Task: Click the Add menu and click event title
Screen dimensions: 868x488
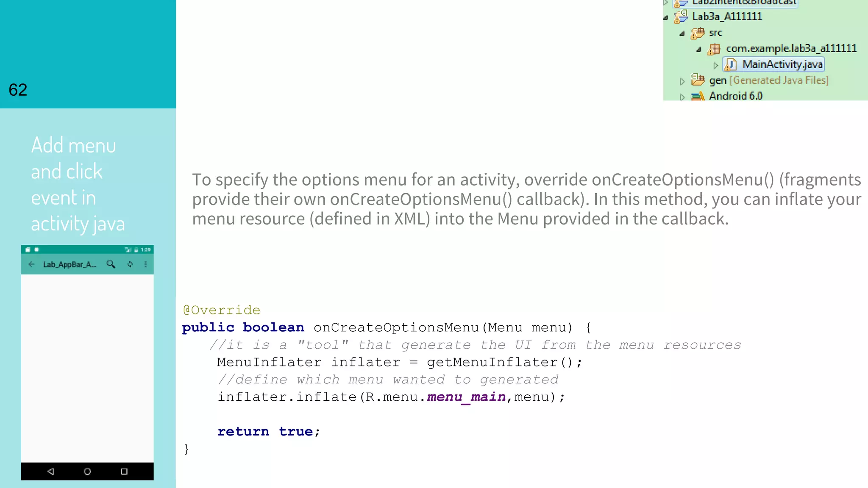Action: click(78, 184)
